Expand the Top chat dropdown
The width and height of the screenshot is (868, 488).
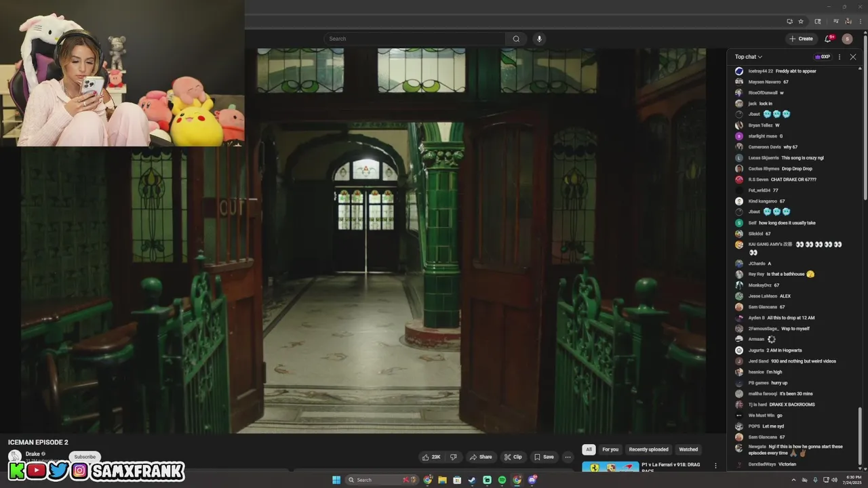click(x=749, y=57)
